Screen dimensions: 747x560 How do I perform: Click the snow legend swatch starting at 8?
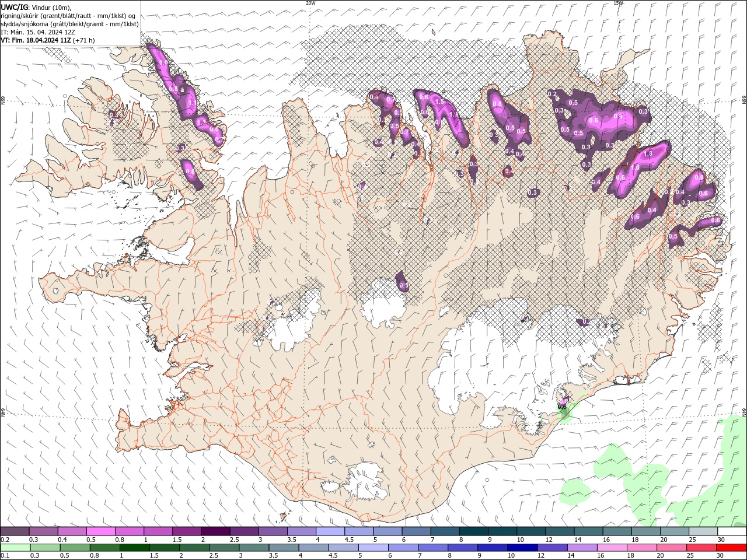473,531
